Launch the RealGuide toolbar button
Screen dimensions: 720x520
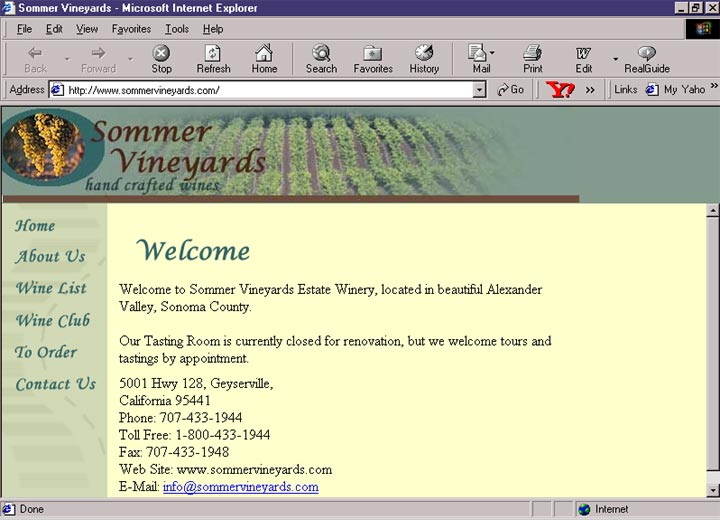[647, 59]
